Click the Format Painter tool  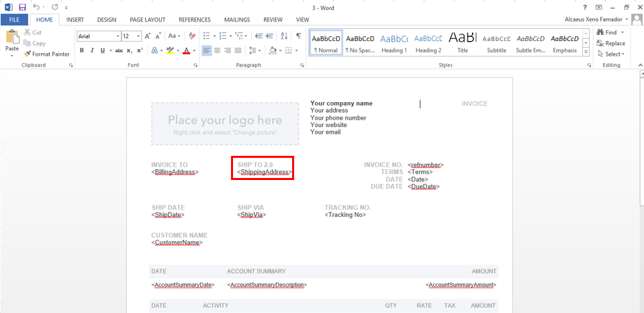pyautogui.click(x=46, y=54)
